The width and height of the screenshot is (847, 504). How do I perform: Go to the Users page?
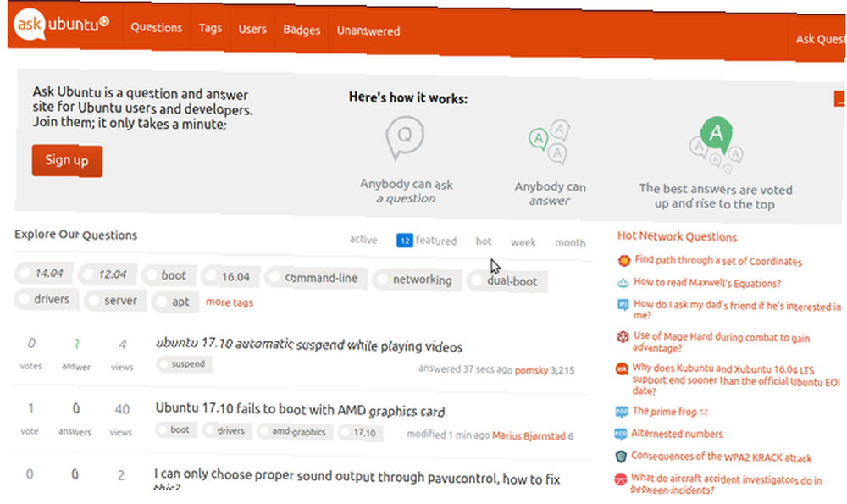pyautogui.click(x=252, y=29)
